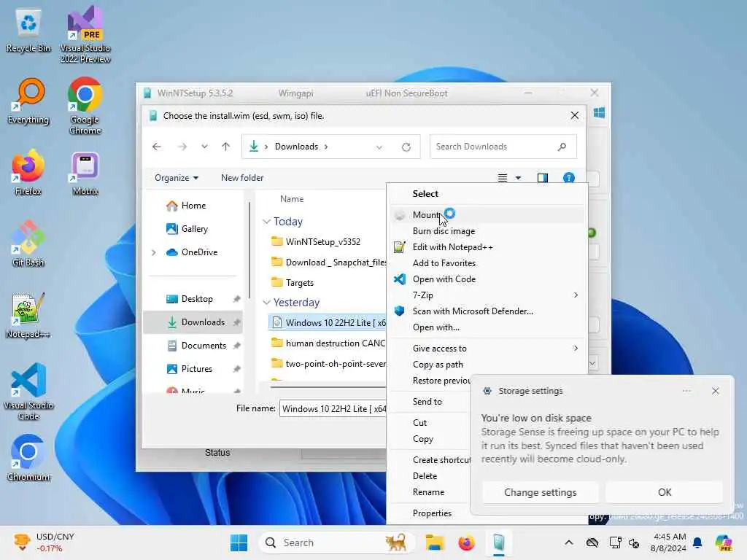Dismiss the Storage settings notification
This screenshot has width=747, height=560.
pyautogui.click(x=715, y=392)
